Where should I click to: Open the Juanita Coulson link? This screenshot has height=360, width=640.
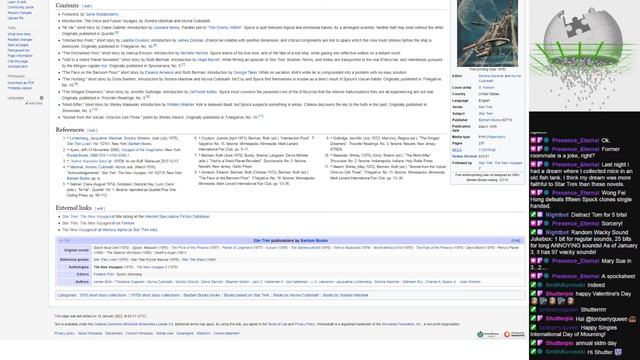coord(135,40)
